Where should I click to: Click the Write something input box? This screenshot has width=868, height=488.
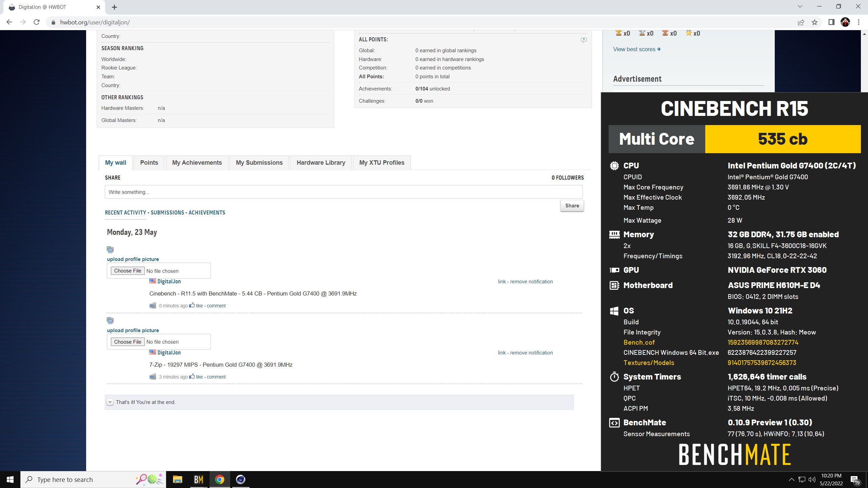click(x=343, y=192)
